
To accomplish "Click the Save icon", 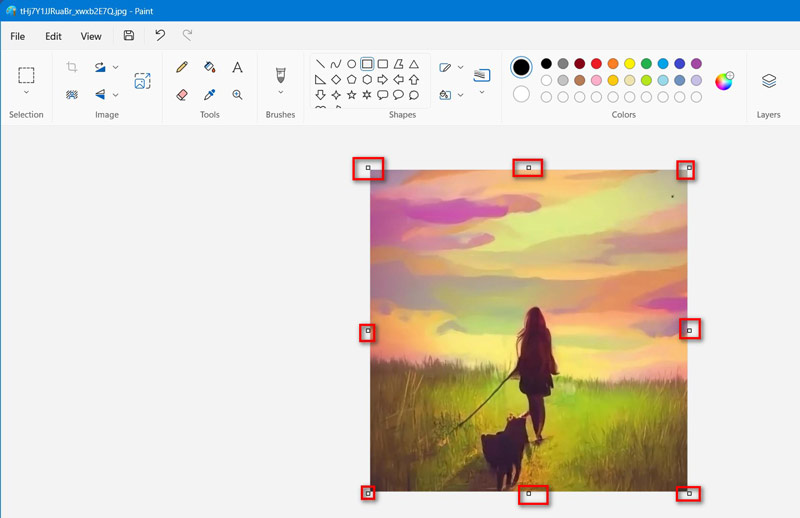I will tap(129, 35).
